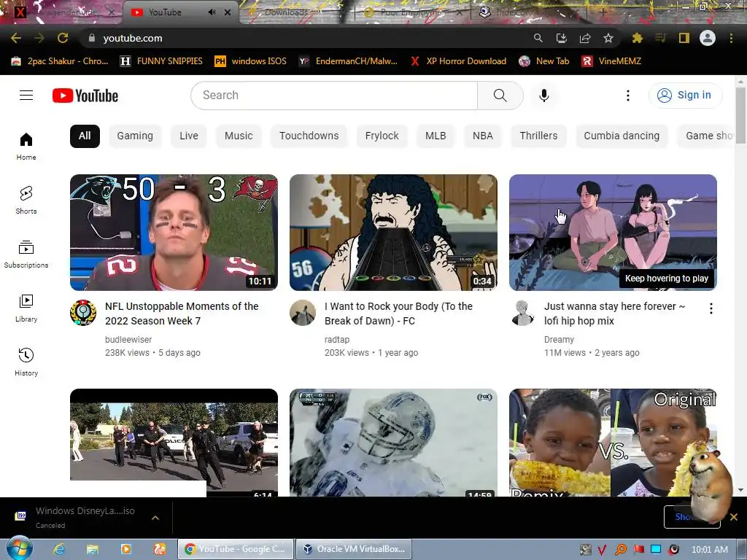Open Shorts in the sidebar
The width and height of the screenshot is (747, 560).
click(x=26, y=200)
